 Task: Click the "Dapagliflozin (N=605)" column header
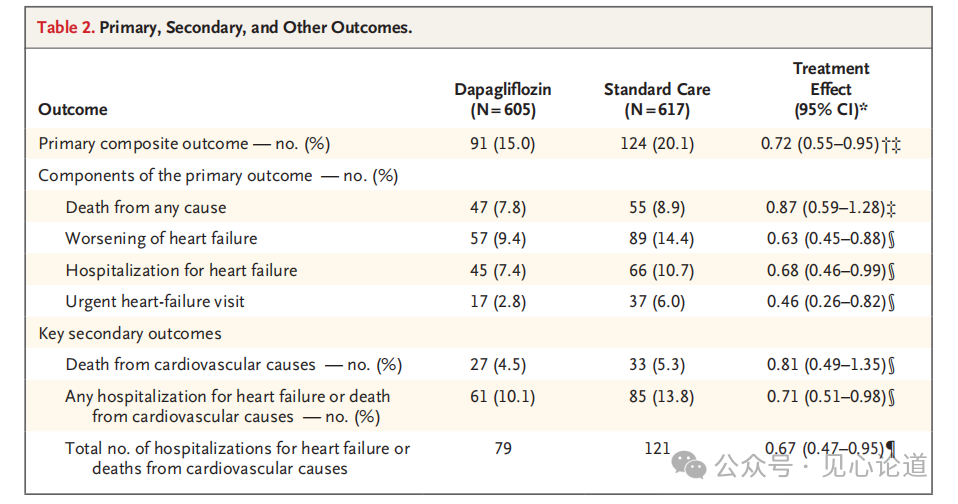pyautogui.click(x=502, y=99)
